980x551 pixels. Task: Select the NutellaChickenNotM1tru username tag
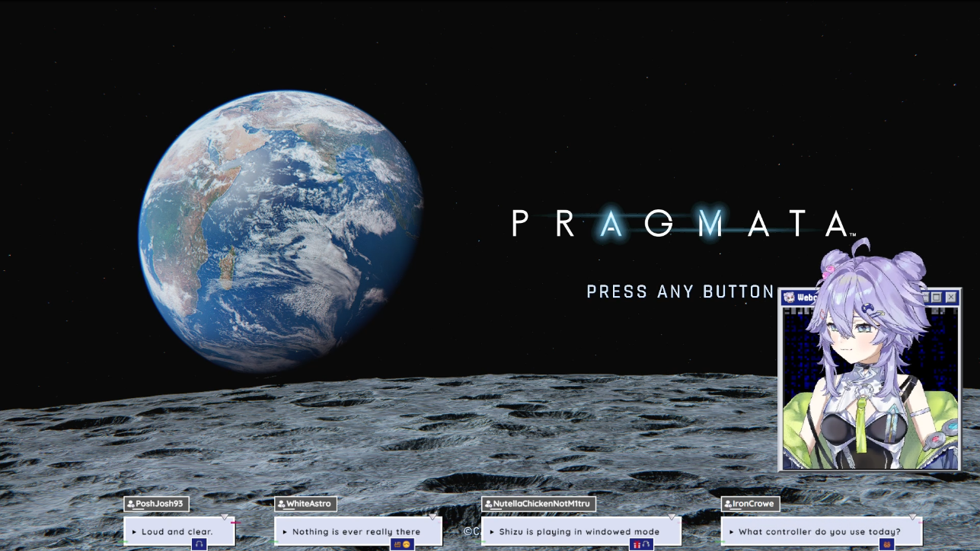539,504
